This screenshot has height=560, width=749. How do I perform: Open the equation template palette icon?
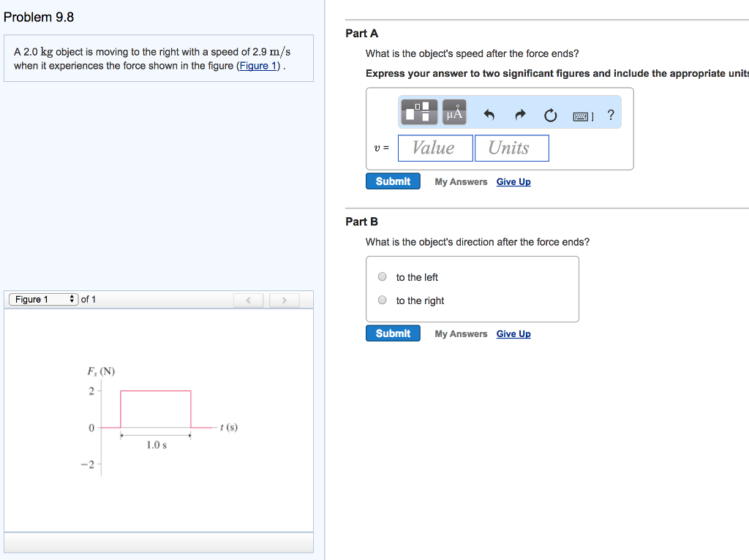[x=418, y=111]
